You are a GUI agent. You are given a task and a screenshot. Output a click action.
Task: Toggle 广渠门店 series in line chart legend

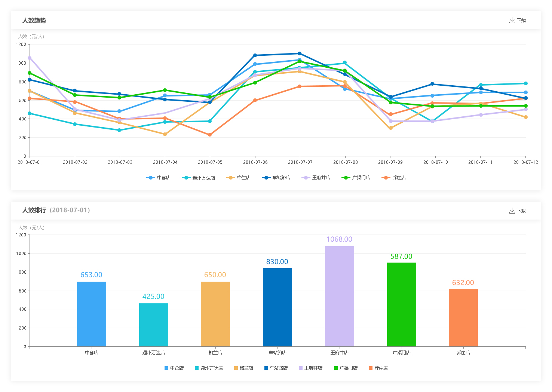click(356, 178)
